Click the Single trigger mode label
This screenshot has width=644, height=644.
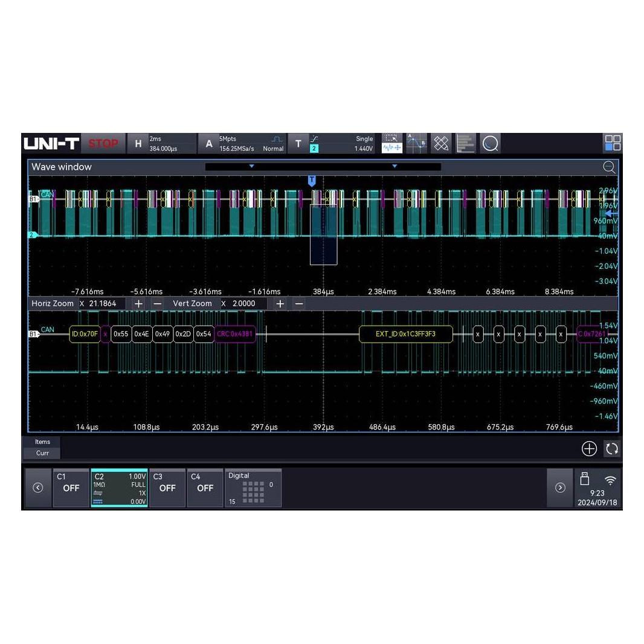[364, 139]
